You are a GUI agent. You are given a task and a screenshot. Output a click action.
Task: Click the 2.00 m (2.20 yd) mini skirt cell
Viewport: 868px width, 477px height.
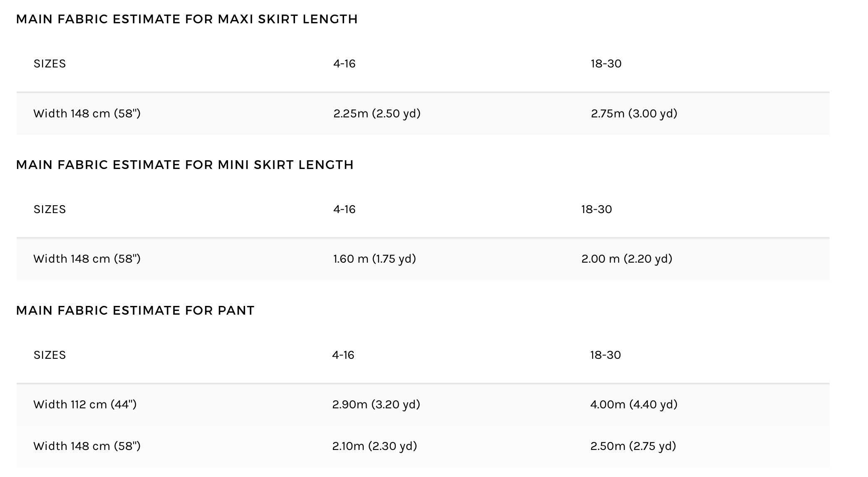(x=627, y=258)
